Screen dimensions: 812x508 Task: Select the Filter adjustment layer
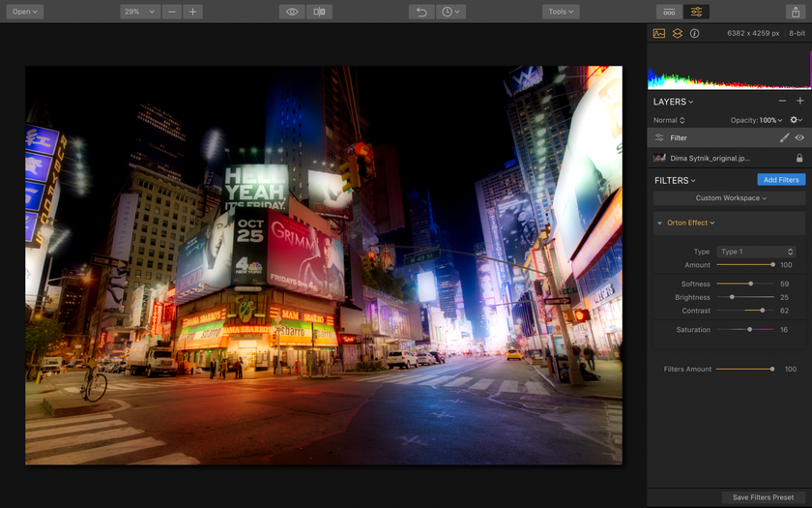[729, 137]
